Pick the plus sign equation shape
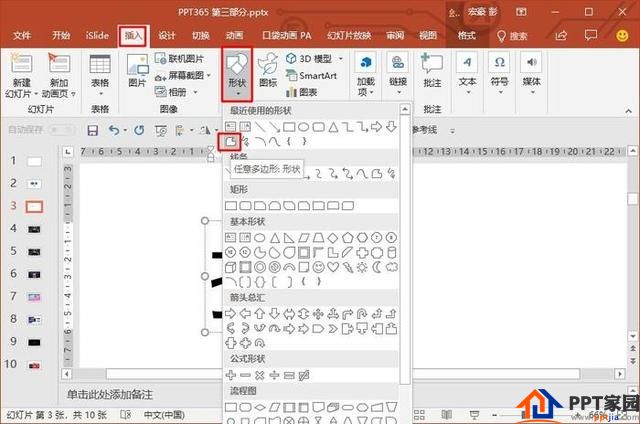The width and height of the screenshot is (640, 424). 231,375
